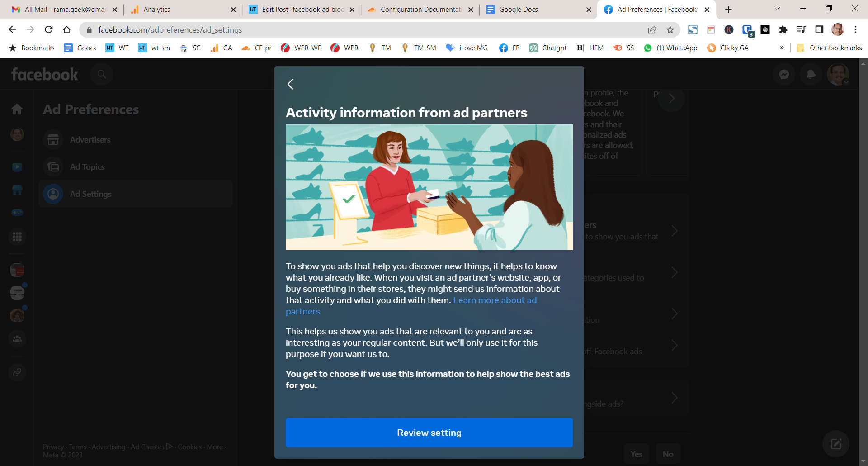The image size is (868, 466).
Task: Open the Bookmarks bookmark
Action: [32, 48]
